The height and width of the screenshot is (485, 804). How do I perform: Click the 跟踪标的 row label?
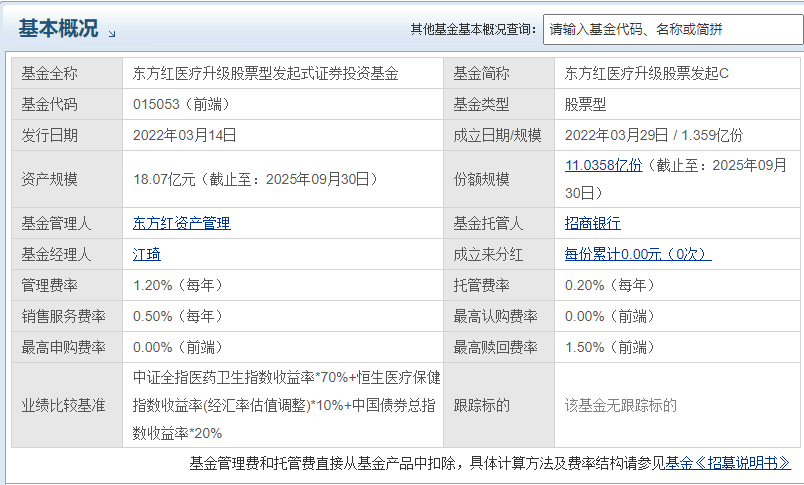coord(481,405)
